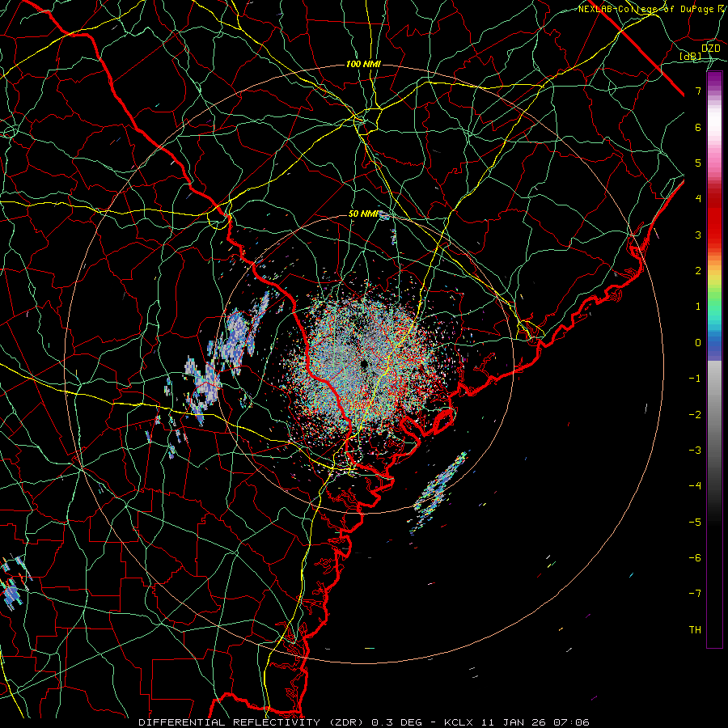
Task: Click the 11 JAN 26 07:06 timestamp
Action: click(x=534, y=722)
